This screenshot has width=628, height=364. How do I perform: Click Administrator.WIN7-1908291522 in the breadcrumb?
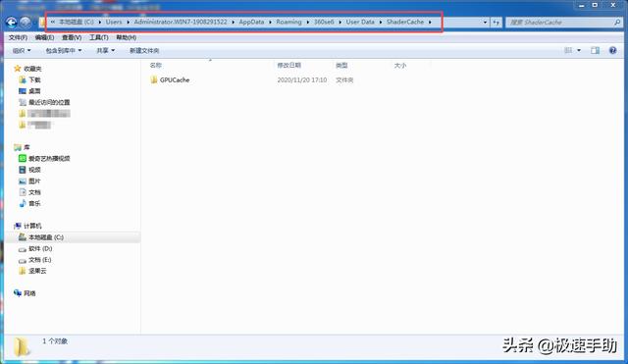click(181, 22)
